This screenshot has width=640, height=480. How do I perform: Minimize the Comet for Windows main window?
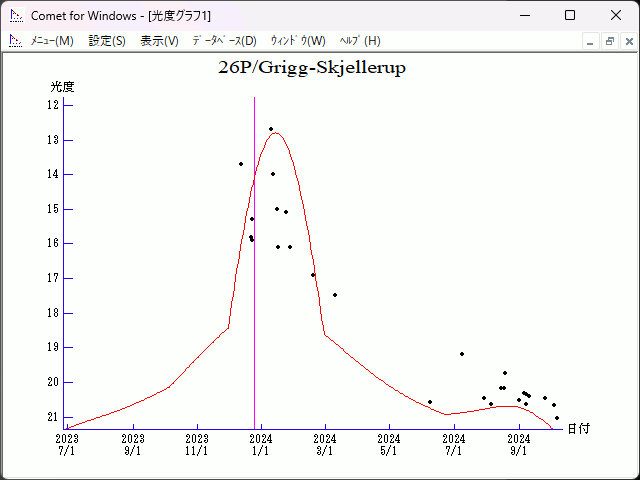525,16
